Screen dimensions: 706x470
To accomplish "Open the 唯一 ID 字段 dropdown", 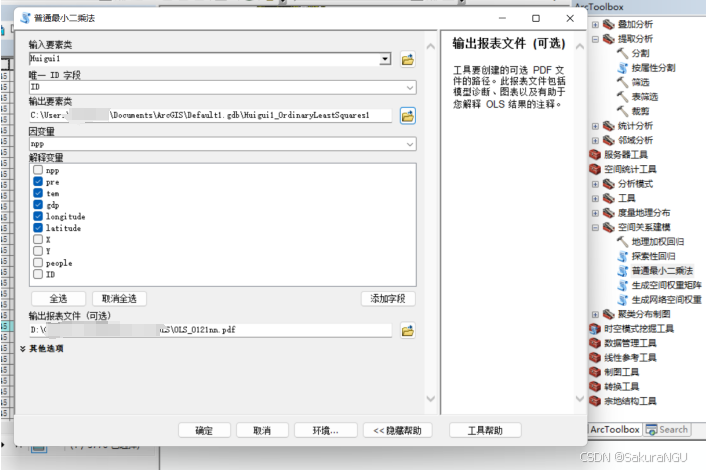I will [x=410, y=87].
